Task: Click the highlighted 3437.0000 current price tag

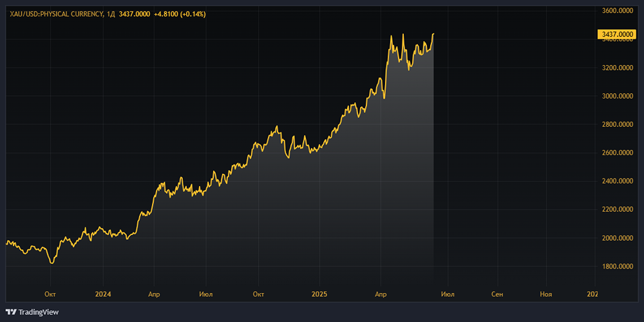Action: click(618, 34)
